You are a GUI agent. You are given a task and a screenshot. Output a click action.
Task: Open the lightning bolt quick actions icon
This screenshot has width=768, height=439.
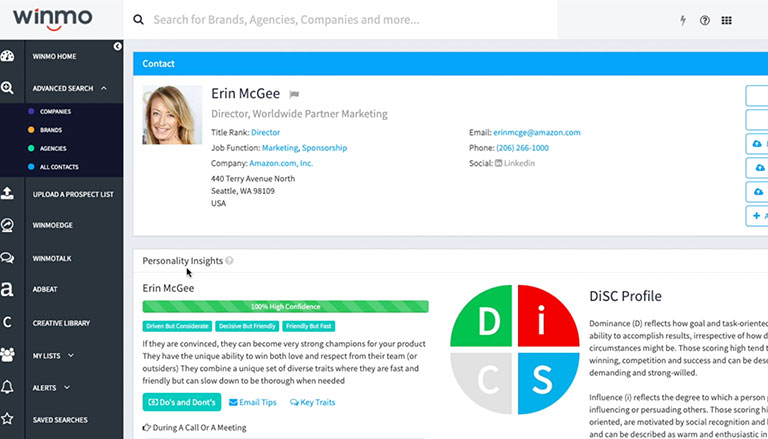[x=683, y=20]
